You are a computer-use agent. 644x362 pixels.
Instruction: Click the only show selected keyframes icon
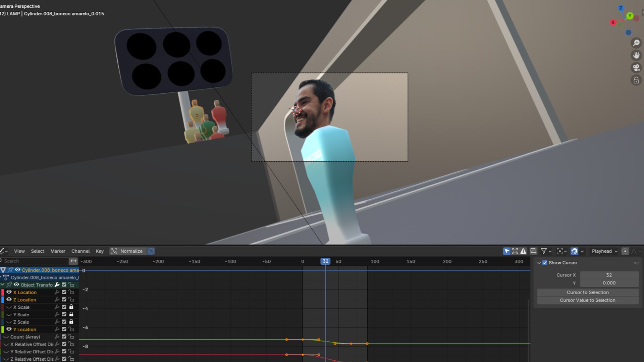(515, 251)
